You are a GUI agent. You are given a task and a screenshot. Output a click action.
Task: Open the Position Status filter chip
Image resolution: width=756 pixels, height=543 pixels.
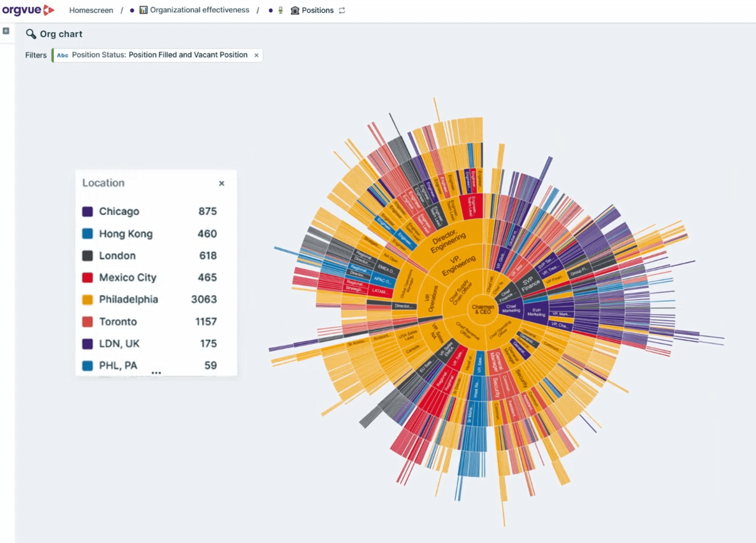[x=159, y=55]
